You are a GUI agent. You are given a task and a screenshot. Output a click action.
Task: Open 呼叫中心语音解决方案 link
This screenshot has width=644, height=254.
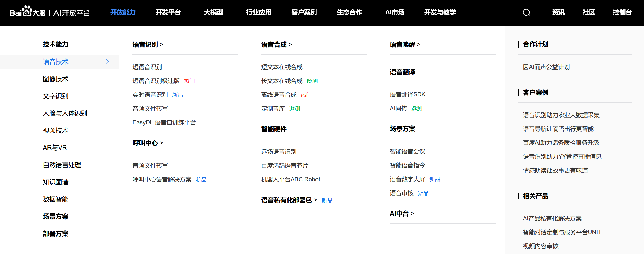point(162,180)
